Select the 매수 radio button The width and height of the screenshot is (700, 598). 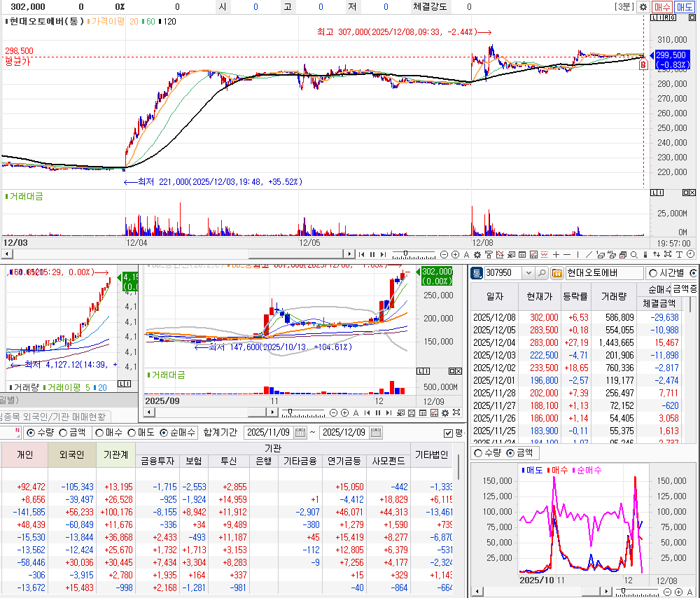[x=99, y=433]
